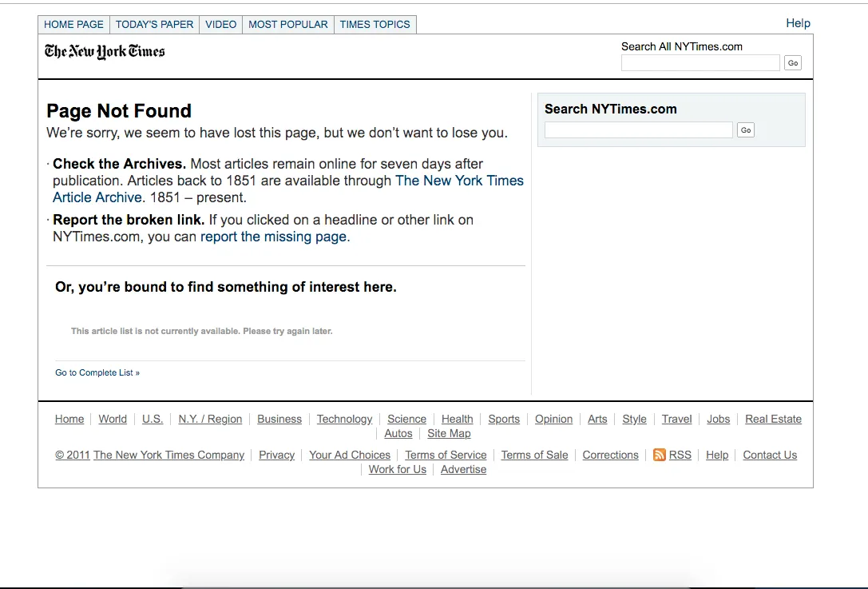This screenshot has height=589, width=868.
Task: Click 'Or, you're bound to find something' heading
Action: (226, 287)
